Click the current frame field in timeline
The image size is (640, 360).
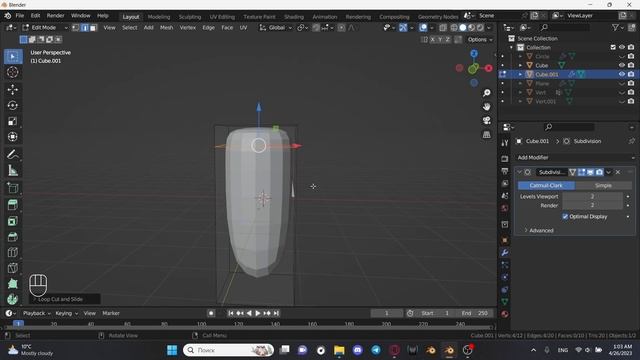point(387,313)
